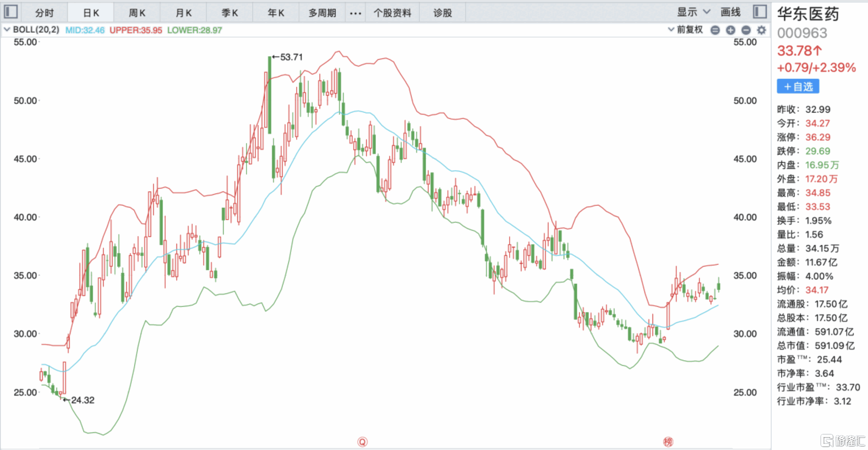Click the 总市值 591.09亿 row
The width and height of the screenshot is (868, 450).
(816, 346)
